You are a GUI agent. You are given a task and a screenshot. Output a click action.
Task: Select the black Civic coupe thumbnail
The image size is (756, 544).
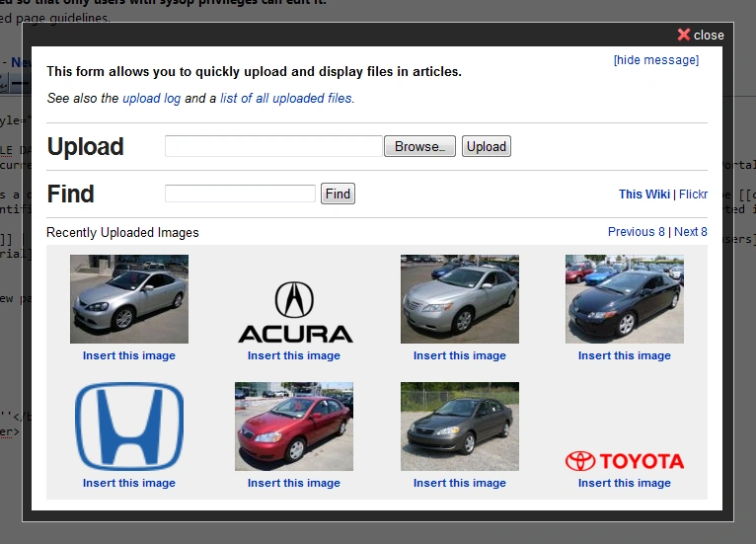coord(625,299)
